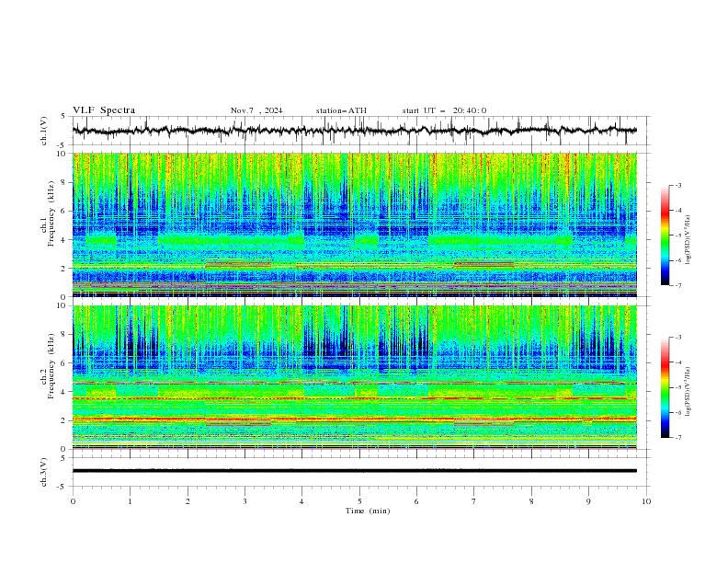This screenshot has width=728, height=563.
Task: Click time-axis tick label "10"
Action: tap(646, 501)
